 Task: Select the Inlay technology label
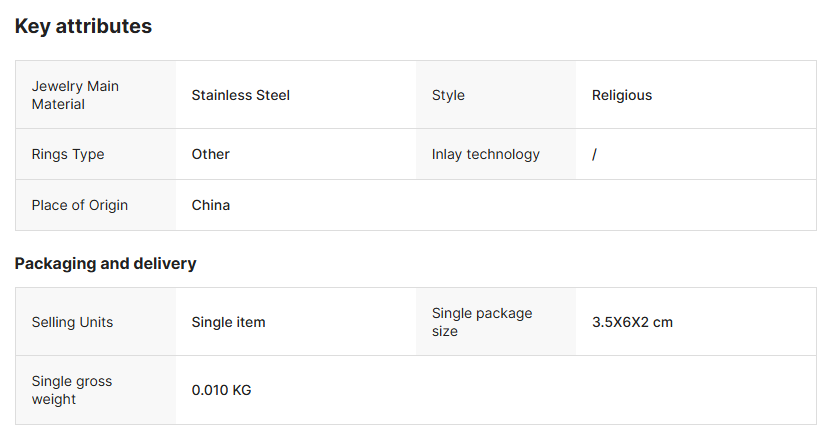tap(486, 154)
